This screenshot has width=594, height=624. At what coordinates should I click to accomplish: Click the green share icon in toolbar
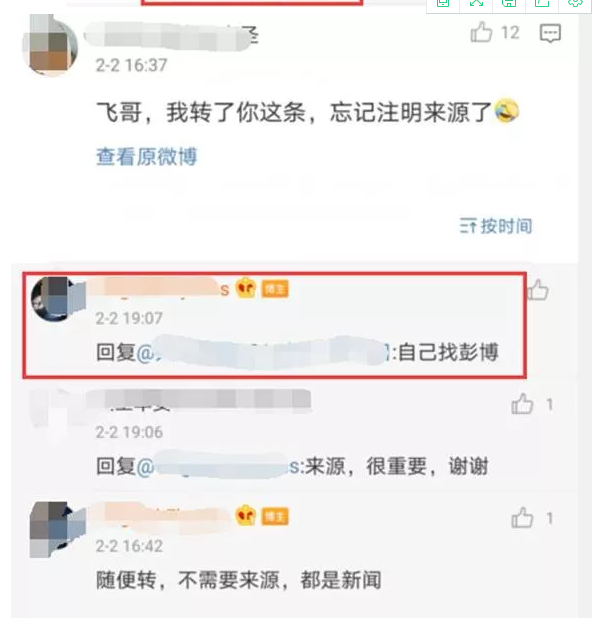(x=541, y=3)
